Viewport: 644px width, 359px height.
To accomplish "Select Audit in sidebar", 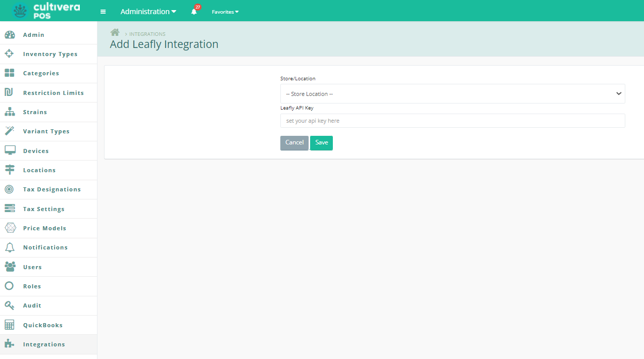I will (x=48, y=305).
